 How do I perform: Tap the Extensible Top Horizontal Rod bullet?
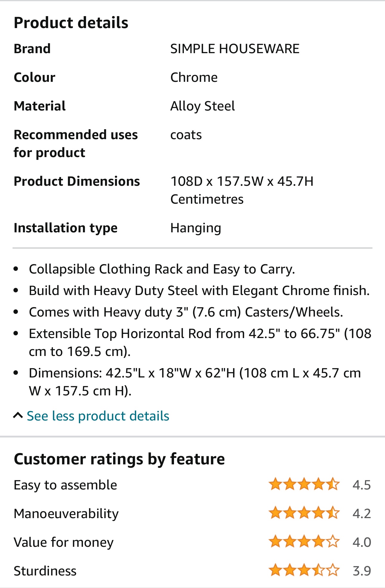[x=200, y=343]
